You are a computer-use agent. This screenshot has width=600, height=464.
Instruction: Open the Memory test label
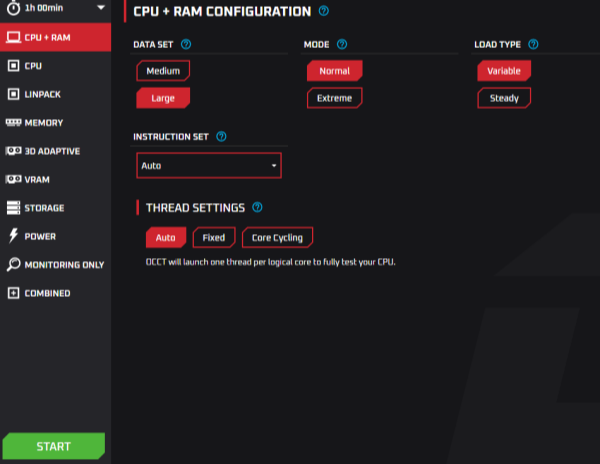pyautogui.click(x=44, y=123)
